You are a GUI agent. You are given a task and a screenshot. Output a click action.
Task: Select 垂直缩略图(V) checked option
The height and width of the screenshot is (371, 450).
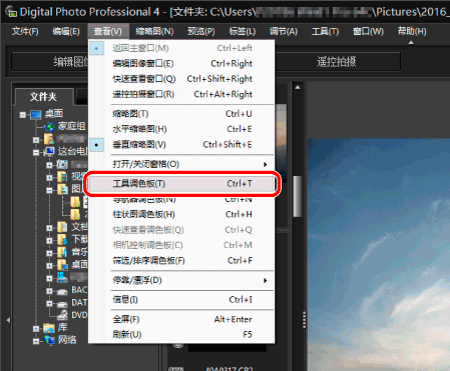[182, 145]
